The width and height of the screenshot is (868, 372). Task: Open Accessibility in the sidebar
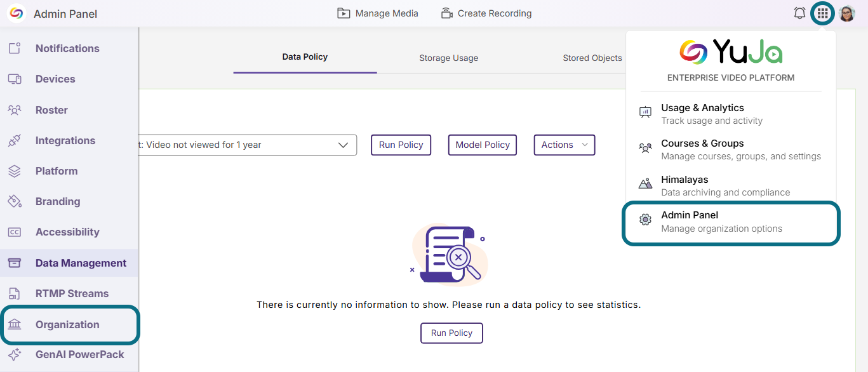pyautogui.click(x=69, y=232)
